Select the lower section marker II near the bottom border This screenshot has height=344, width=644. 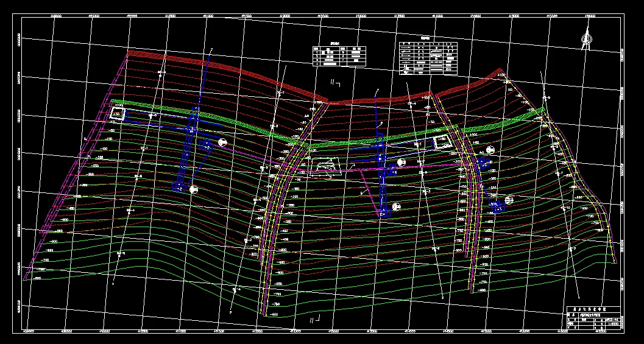[314, 318]
